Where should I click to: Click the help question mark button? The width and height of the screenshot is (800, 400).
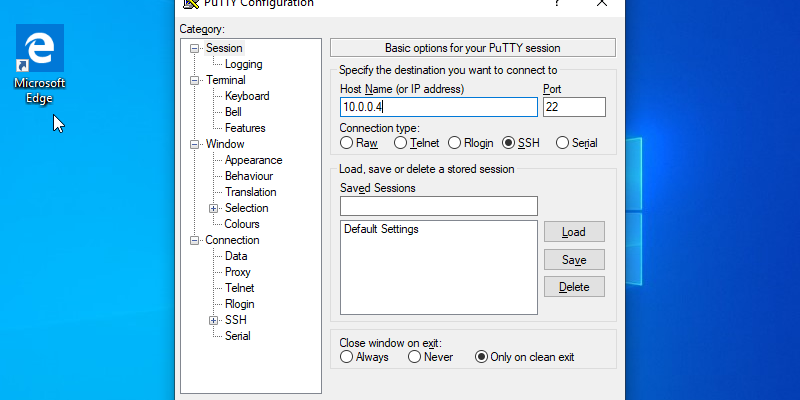[557, 3]
